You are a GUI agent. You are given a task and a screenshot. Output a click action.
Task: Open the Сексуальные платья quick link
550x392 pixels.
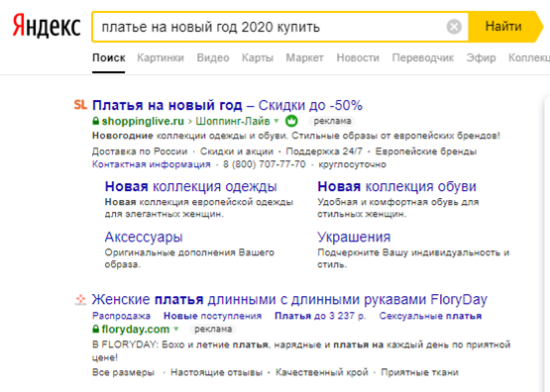[x=430, y=316]
